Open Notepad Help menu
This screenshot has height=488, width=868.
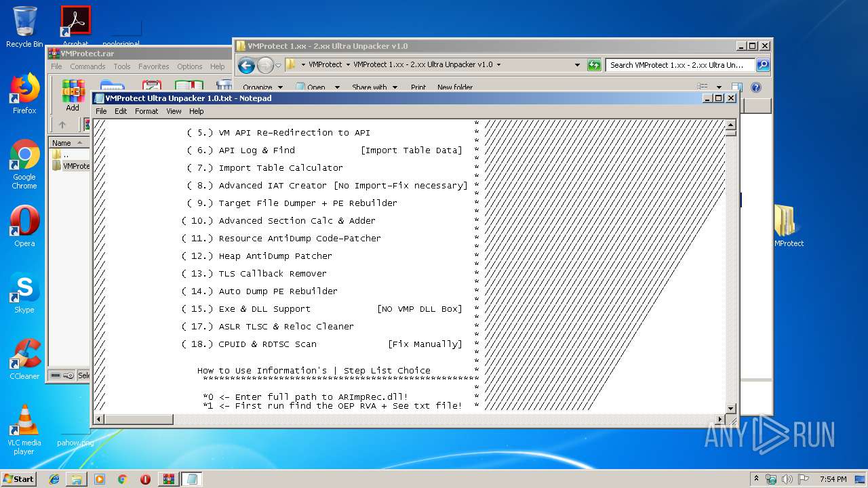click(197, 111)
